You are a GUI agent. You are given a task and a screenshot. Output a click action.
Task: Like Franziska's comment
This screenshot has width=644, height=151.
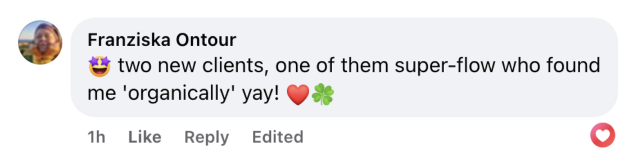point(145,137)
